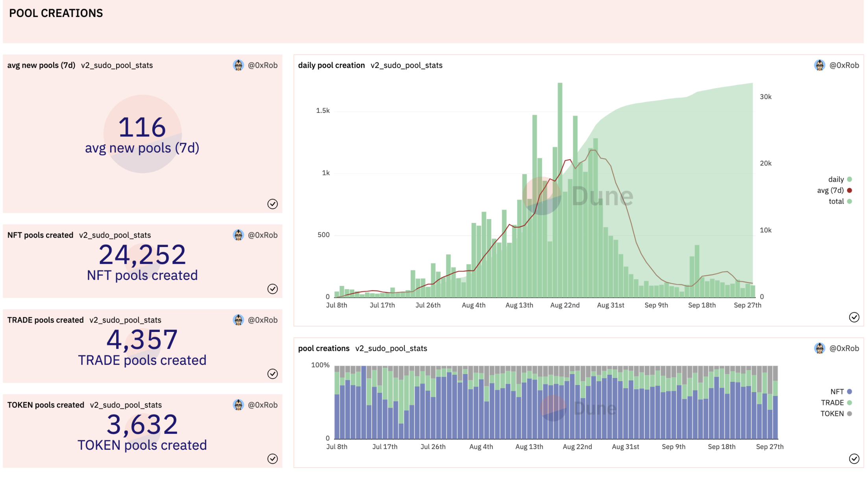The image size is (868, 477).
Task: Open the @0xRob link on TOKEN pools panel
Action: point(263,405)
